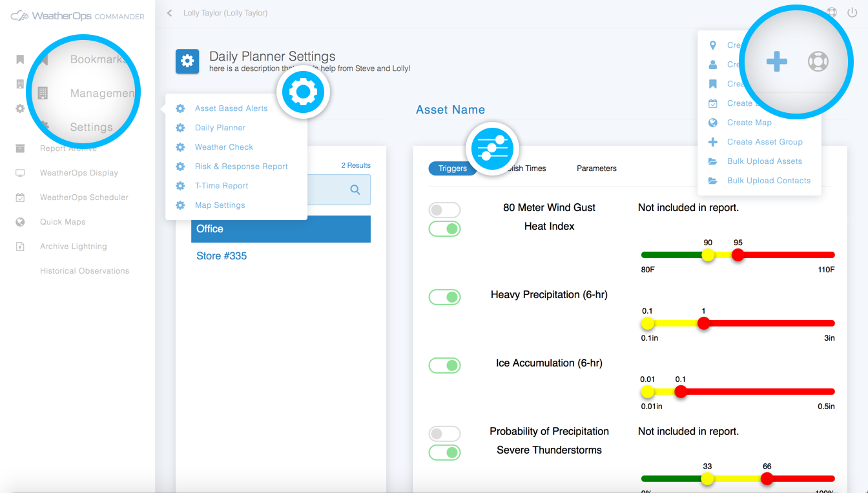Click the Bookmarks bookmark icon in sidebar
This screenshot has width=868, height=493.
tap(20, 59)
